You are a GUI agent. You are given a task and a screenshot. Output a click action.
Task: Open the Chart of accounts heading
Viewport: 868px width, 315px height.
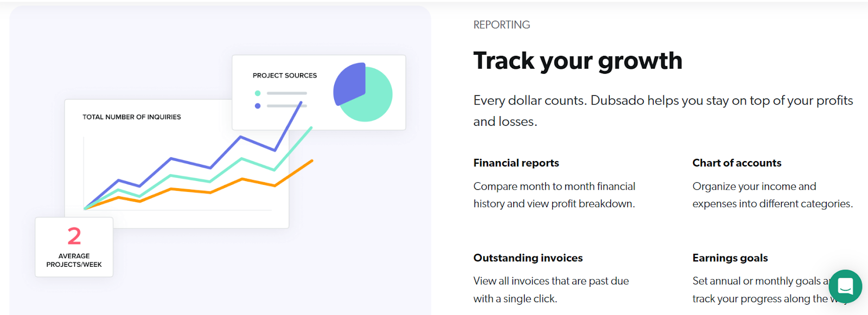click(x=737, y=163)
